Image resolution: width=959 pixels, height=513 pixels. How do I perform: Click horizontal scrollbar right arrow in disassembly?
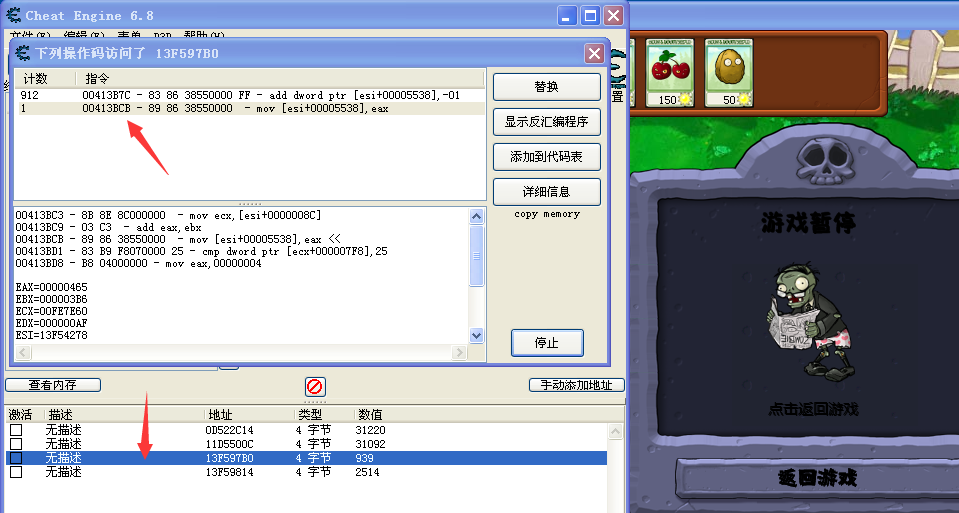(x=459, y=352)
